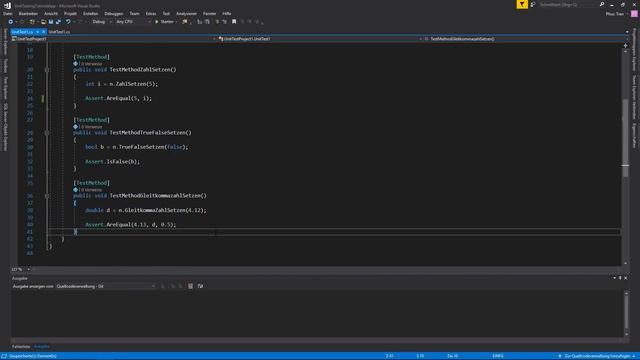Open the document tab list overflow arrow
Screen dimensions: 640x360
point(627,31)
